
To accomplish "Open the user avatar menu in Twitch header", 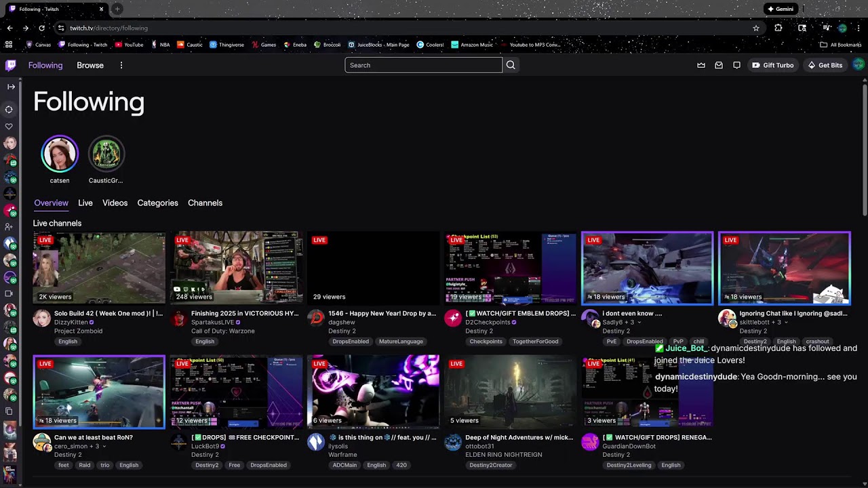I will pyautogui.click(x=859, y=64).
